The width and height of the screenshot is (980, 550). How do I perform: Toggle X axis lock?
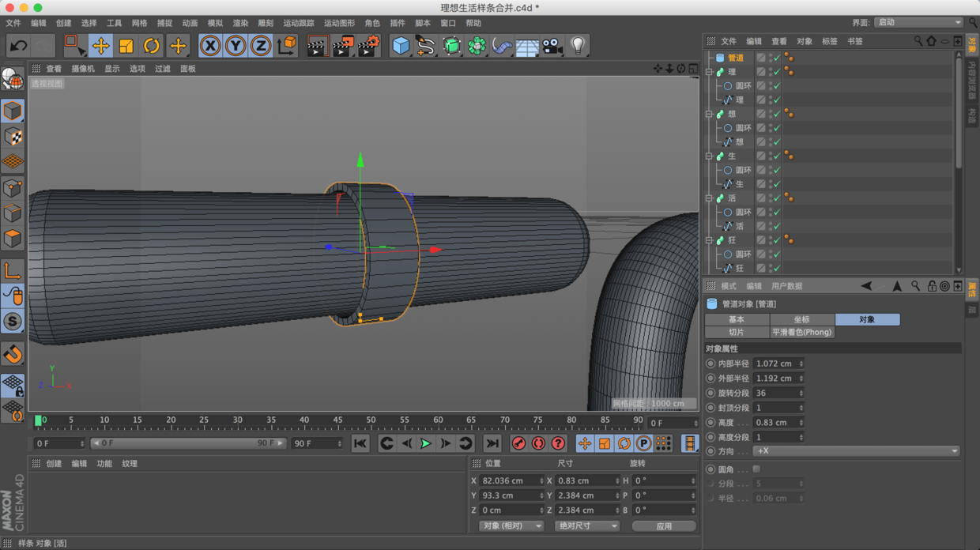(x=210, y=46)
